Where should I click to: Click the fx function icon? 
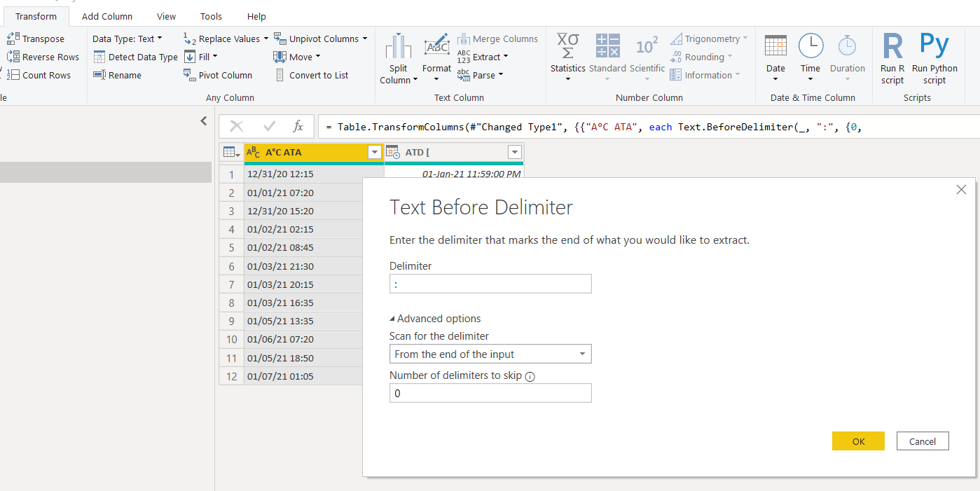pos(298,126)
